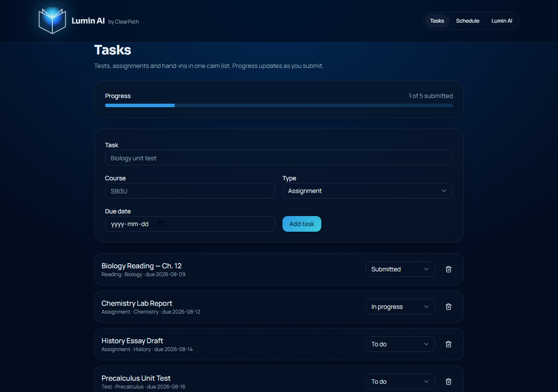This screenshot has width=558, height=392.
Task: Focus the Task name input field
Action: coord(279,158)
